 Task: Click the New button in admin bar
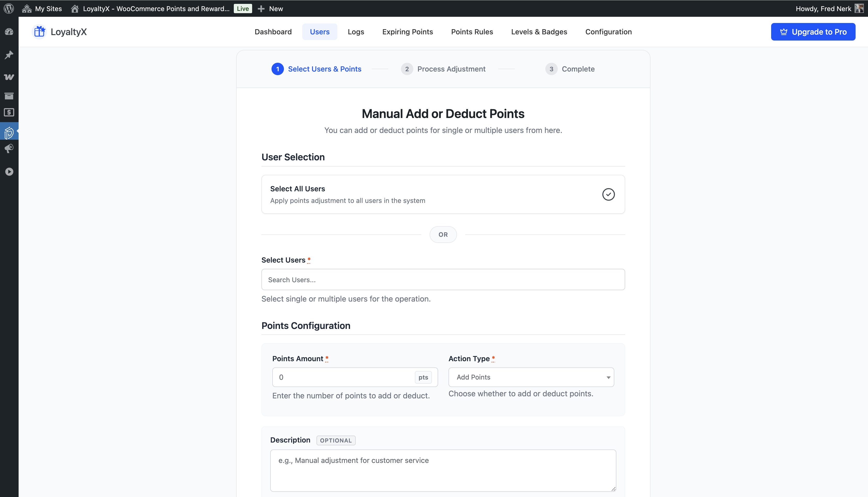[x=270, y=9]
